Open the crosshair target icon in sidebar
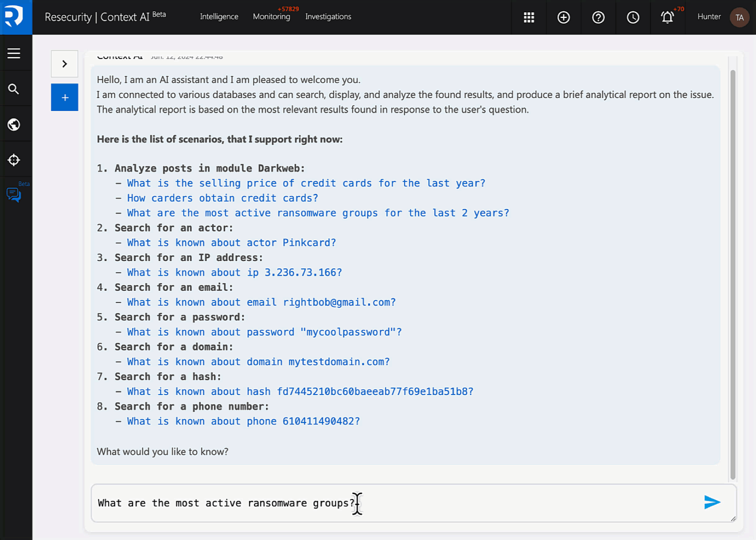The image size is (756, 540). [14, 160]
